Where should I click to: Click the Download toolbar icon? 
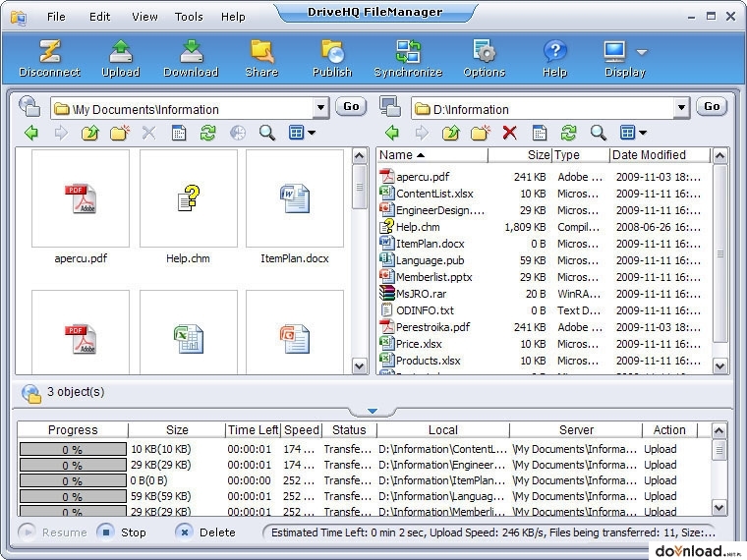(191, 58)
